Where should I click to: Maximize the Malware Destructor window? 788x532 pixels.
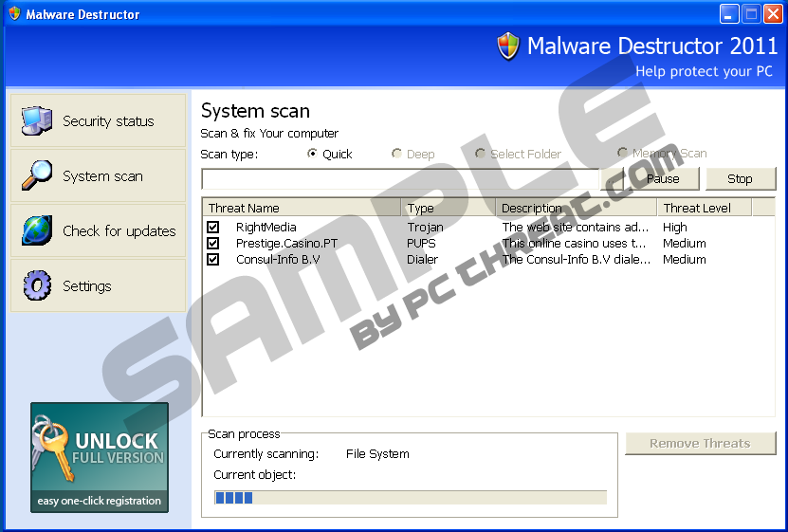pyautogui.click(x=751, y=13)
